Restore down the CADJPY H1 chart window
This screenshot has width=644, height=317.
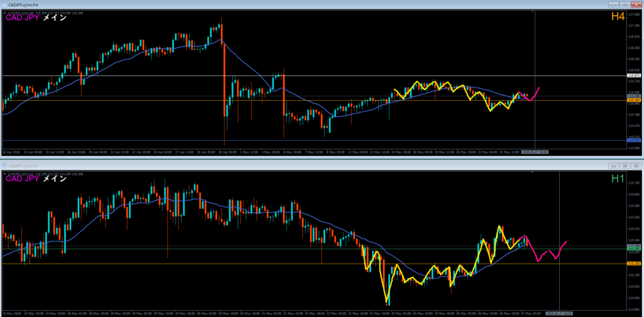tap(625, 166)
